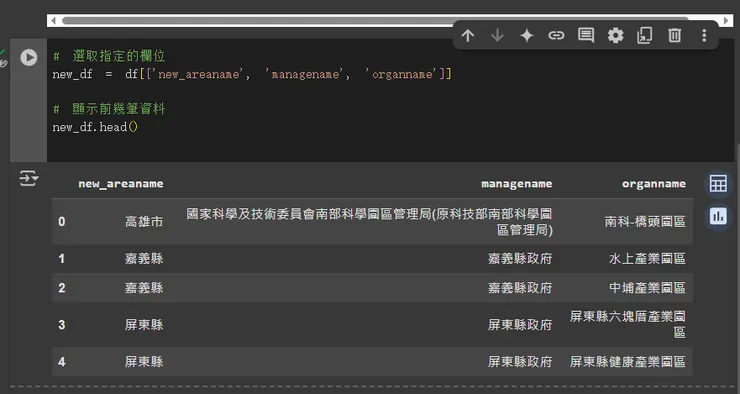Click the horizontal scrollbar thumb
The height and width of the screenshot is (394, 740).
coord(375,20)
